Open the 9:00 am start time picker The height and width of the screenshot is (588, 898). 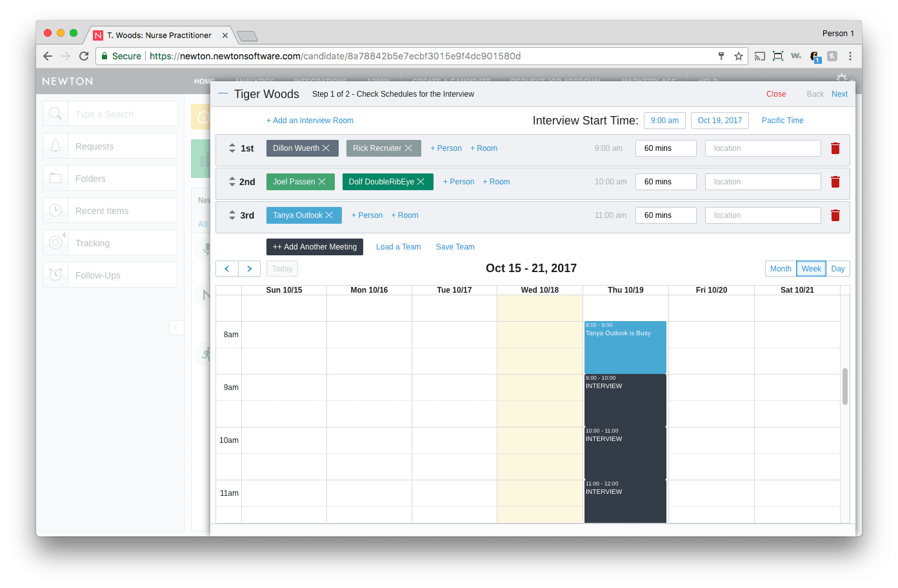664,121
